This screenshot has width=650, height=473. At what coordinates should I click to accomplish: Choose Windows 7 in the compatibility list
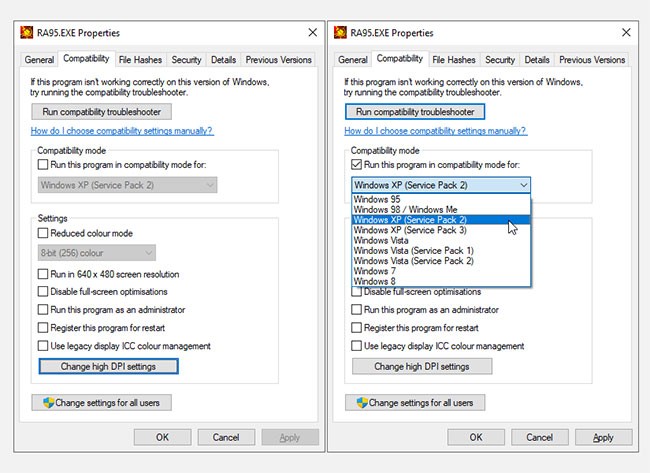tap(374, 270)
